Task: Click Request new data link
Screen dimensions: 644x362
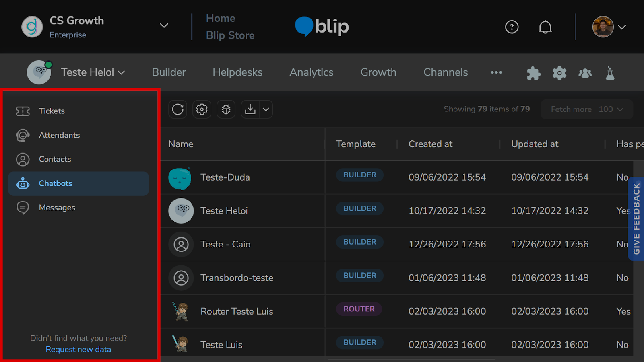Action: click(x=78, y=350)
